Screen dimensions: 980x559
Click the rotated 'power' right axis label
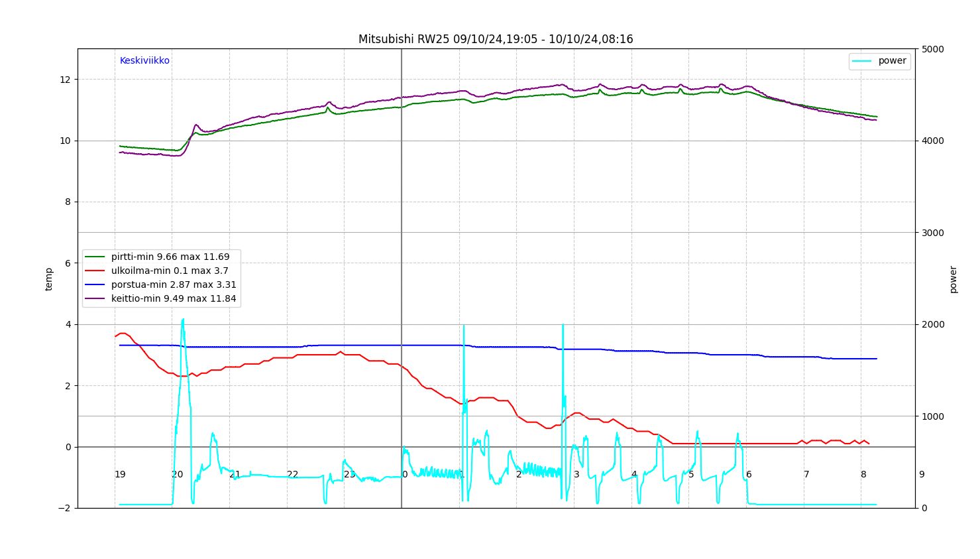point(953,279)
